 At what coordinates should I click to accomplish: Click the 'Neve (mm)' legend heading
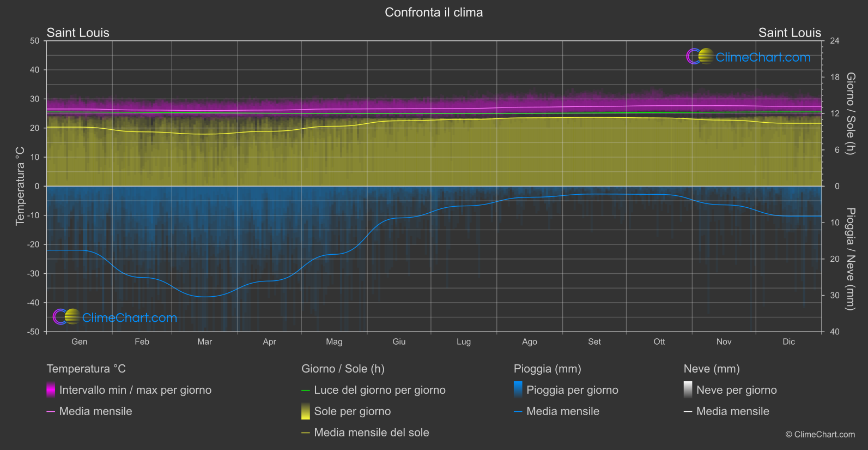click(712, 369)
